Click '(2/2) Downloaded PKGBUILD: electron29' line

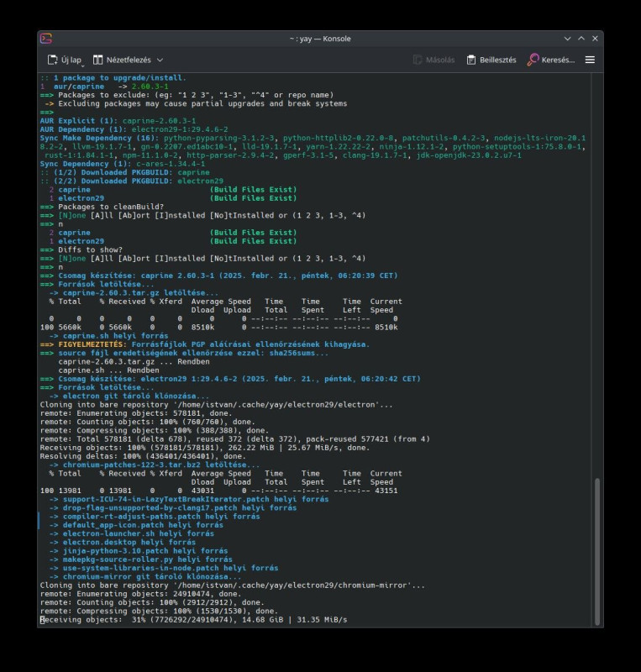point(132,181)
